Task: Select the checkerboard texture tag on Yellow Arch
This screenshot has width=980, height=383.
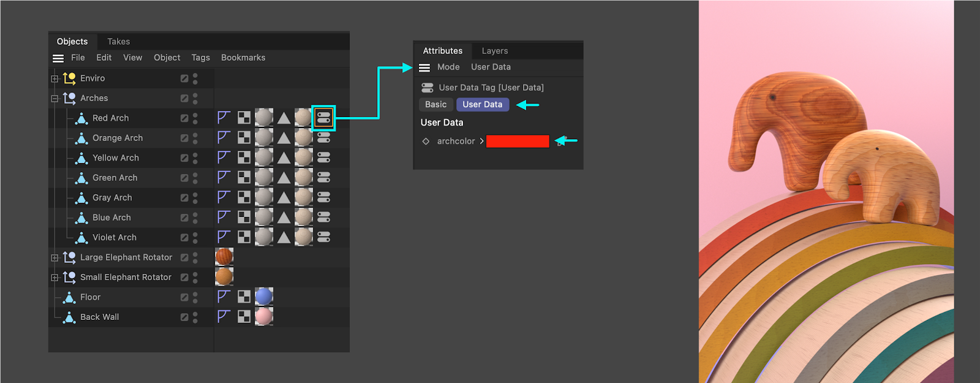Action: (x=244, y=157)
